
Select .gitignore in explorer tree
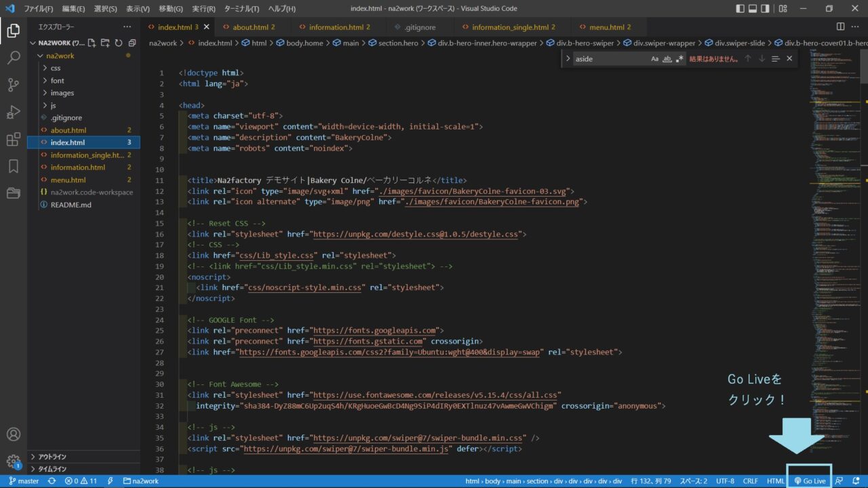pyautogui.click(x=66, y=118)
